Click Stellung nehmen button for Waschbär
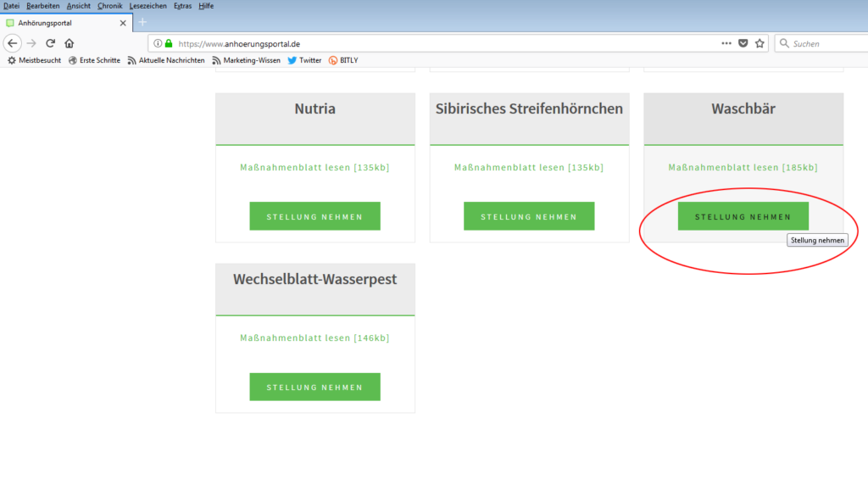 pyautogui.click(x=743, y=216)
